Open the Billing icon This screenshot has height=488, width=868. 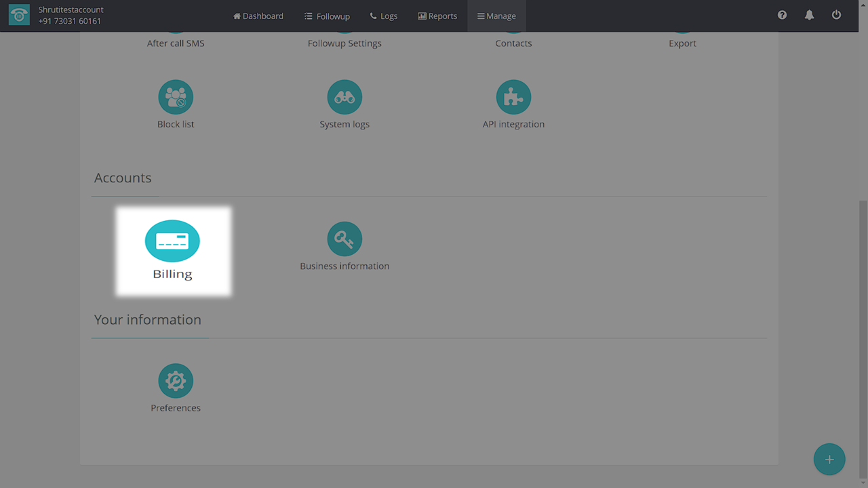pos(172,241)
